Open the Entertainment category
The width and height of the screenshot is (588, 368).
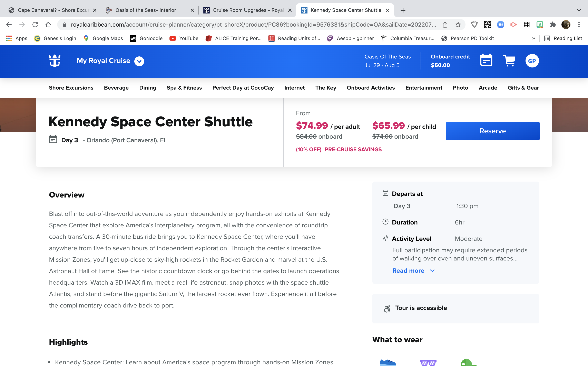(424, 88)
